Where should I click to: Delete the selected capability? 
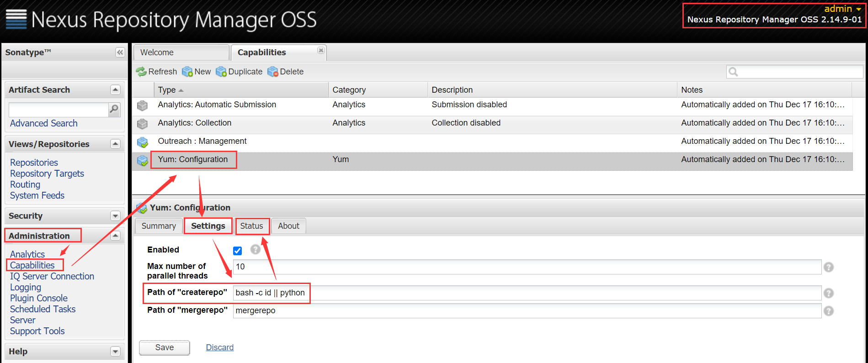(x=286, y=72)
